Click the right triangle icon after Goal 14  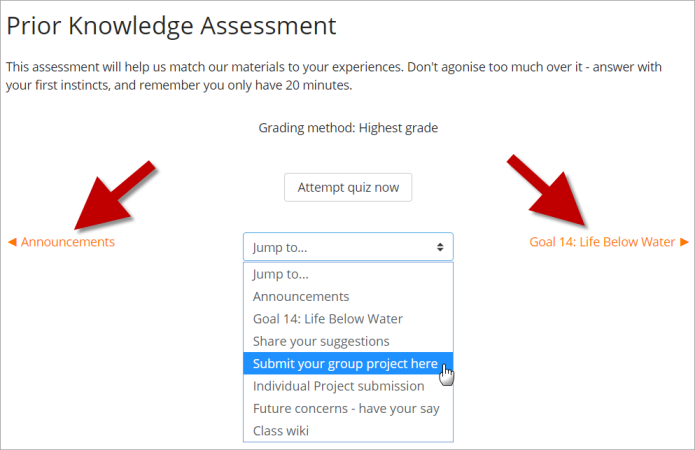click(x=684, y=242)
